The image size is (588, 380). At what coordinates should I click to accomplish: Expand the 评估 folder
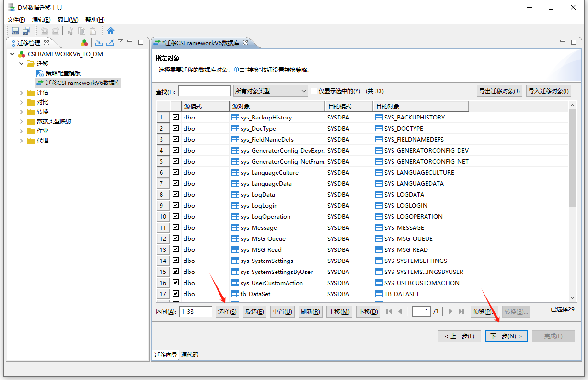point(22,92)
